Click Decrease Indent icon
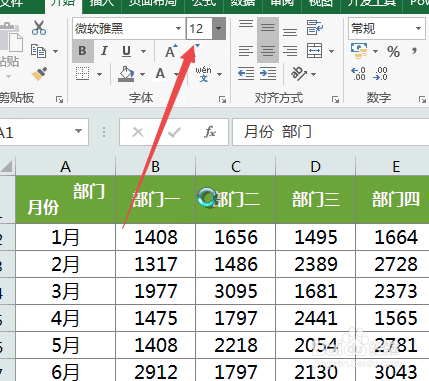The height and width of the screenshot is (381, 429). tap(246, 74)
